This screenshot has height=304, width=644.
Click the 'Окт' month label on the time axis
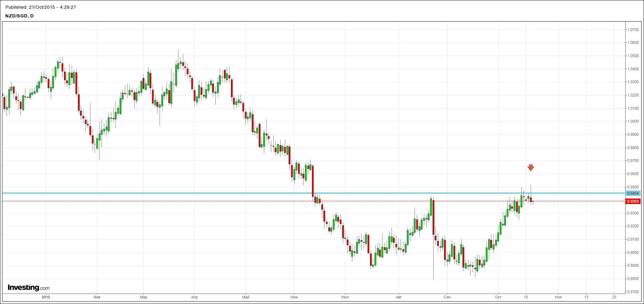(x=498, y=297)
